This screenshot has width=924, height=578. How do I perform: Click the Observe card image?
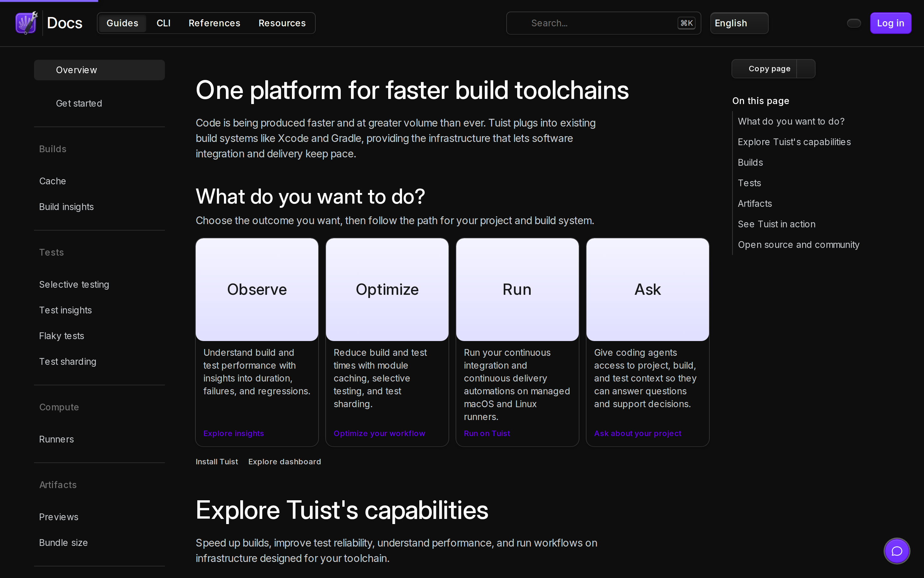pyautogui.click(x=257, y=289)
